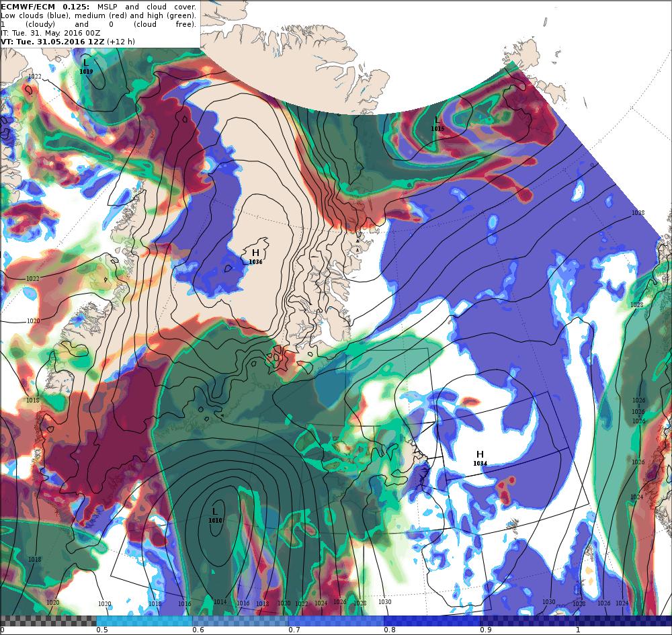Click the colorbar tick label 0.5

tap(101, 630)
